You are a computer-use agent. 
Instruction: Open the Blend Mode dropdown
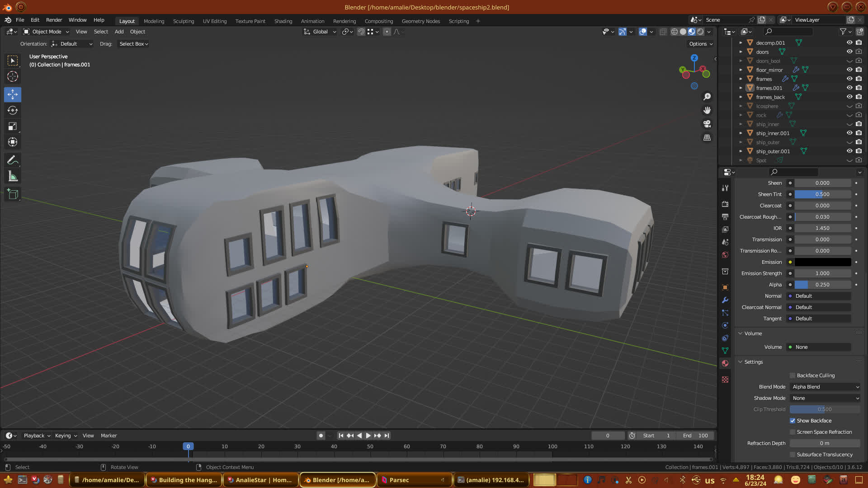(825, 387)
